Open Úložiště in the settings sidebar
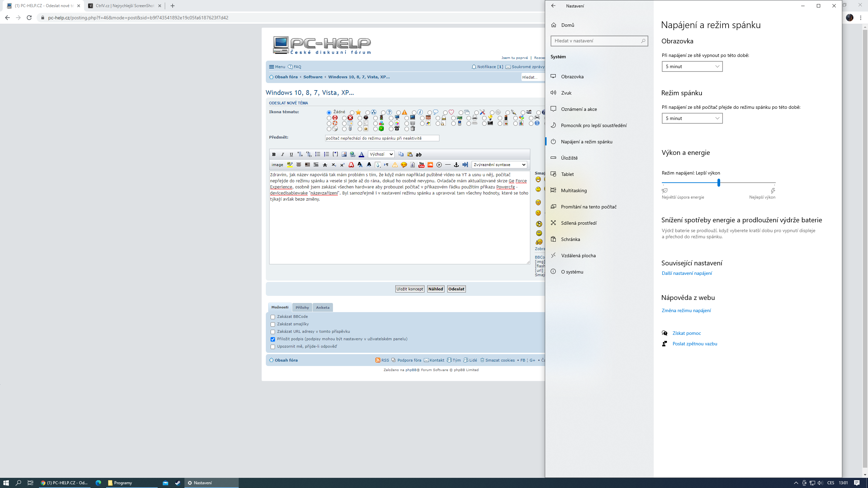This screenshot has height=488, width=868. 569,158
